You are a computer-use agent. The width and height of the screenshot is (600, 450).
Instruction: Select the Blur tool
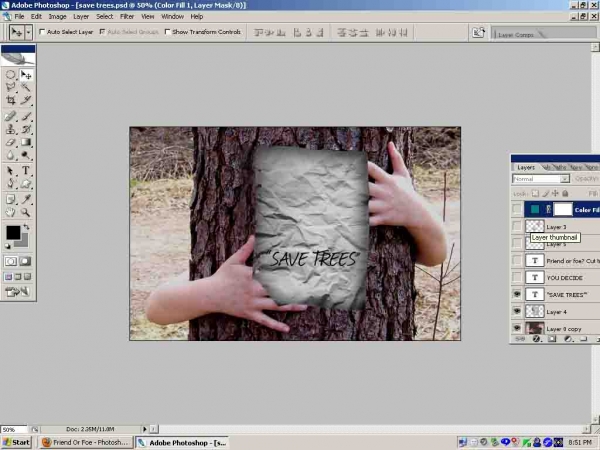tap(11, 155)
